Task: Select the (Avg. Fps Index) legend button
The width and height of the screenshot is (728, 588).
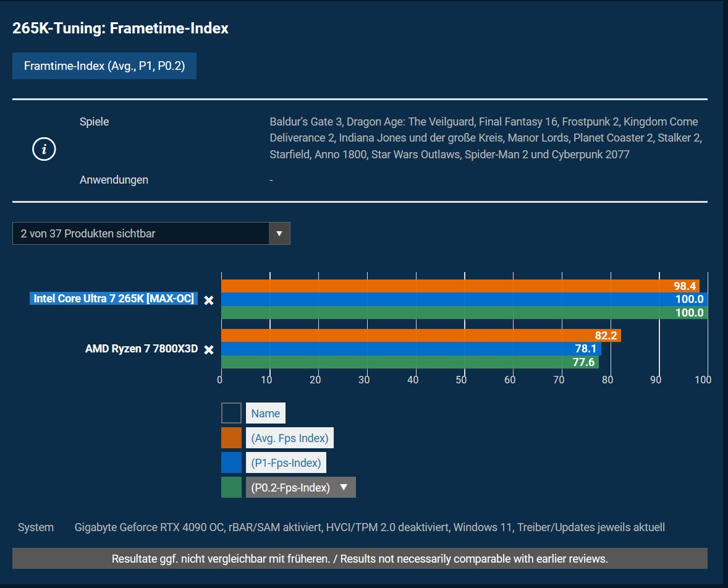Action: click(290, 438)
